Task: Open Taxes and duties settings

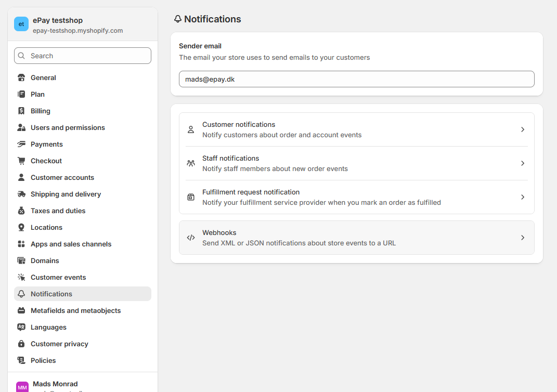Action: 57,211
